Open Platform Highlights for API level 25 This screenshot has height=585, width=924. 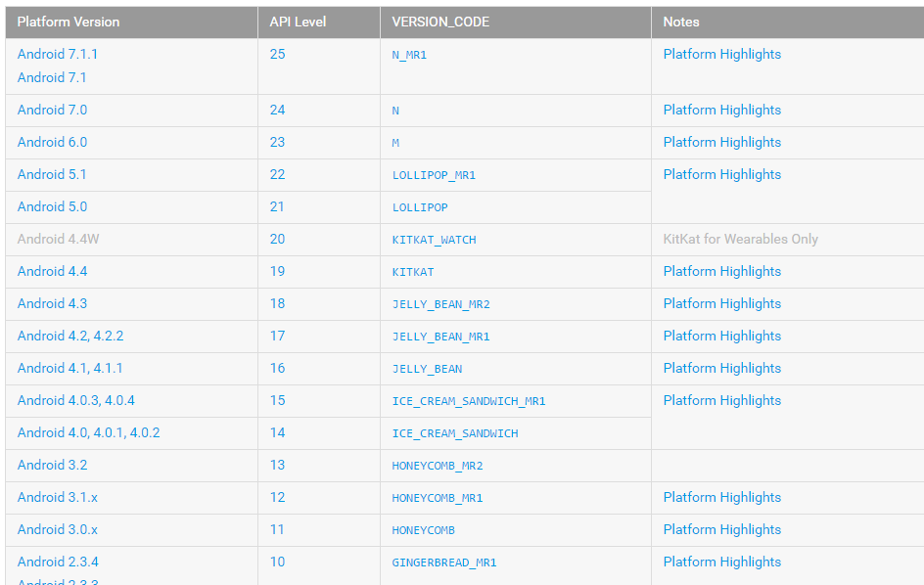[x=722, y=54]
